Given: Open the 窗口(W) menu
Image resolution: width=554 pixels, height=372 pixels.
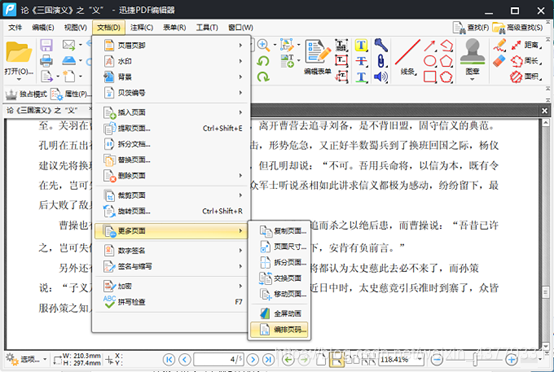Looking at the screenshot, I should pyautogui.click(x=240, y=28).
